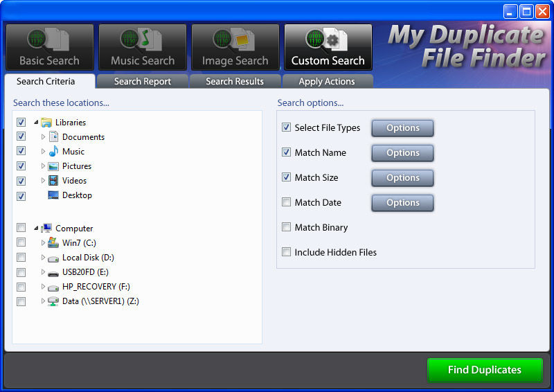Expand the Local Disk (D:) node
Image resolution: width=554 pixels, height=392 pixels.
(43, 258)
